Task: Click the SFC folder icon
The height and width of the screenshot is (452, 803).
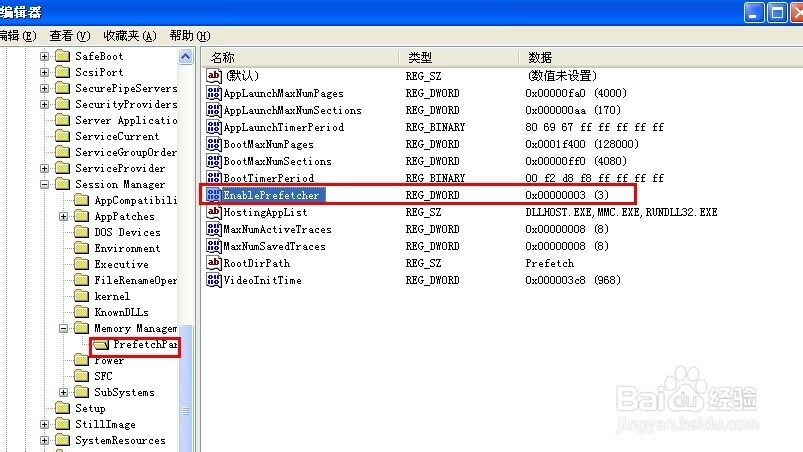Action: tap(81, 376)
